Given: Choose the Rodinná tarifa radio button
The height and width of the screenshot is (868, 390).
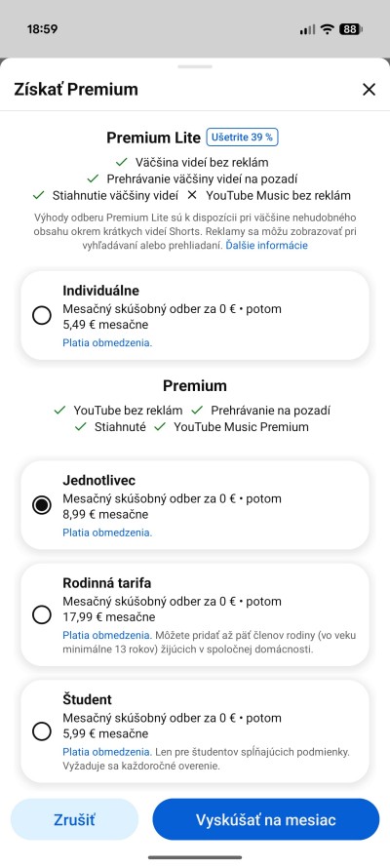Looking at the screenshot, I should click(42, 614).
